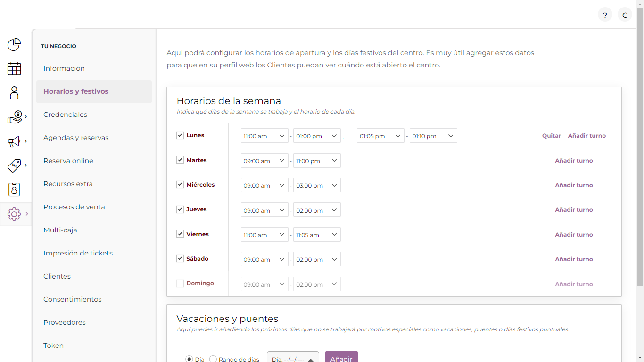Go to Información menu item

tap(94, 68)
